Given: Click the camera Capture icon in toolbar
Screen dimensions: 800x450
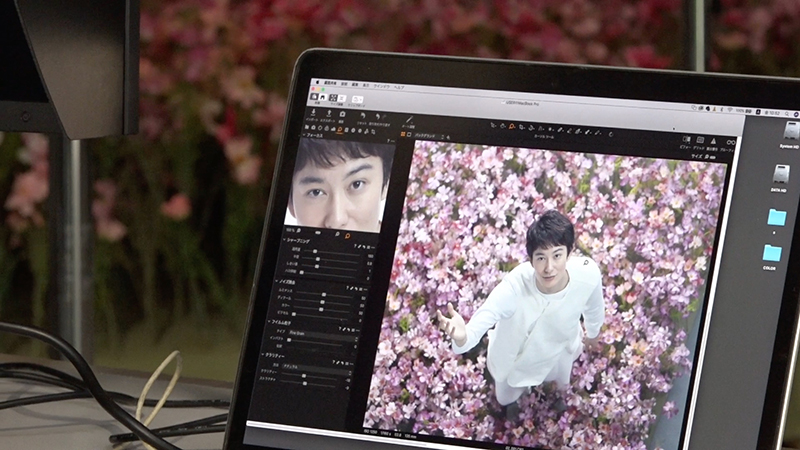Looking at the screenshot, I should click(342, 114).
